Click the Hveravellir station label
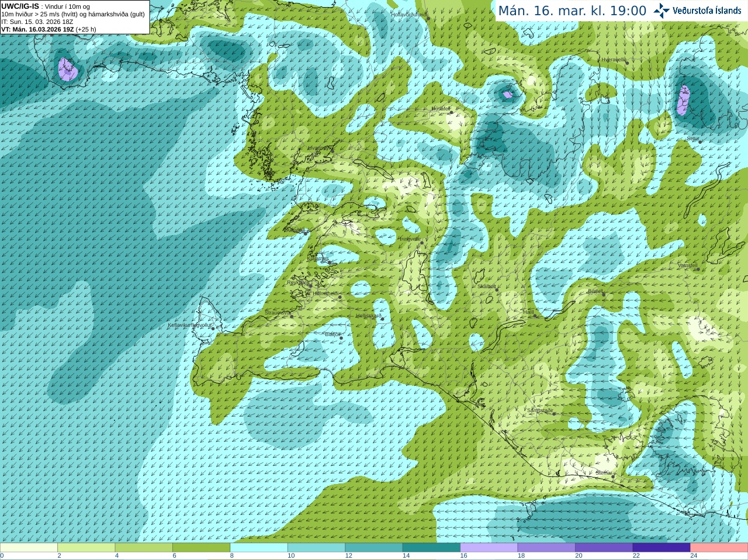This screenshot has width=748, height=560. pos(614,60)
